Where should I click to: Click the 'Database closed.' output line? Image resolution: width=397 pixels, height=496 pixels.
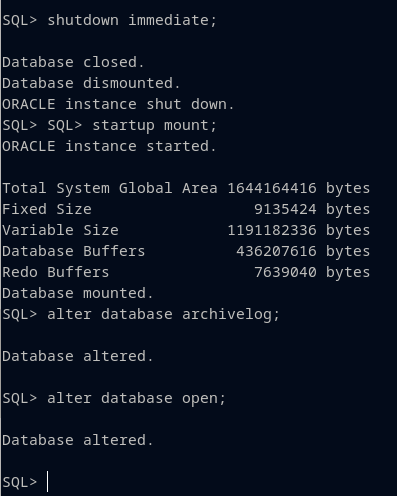(73, 62)
